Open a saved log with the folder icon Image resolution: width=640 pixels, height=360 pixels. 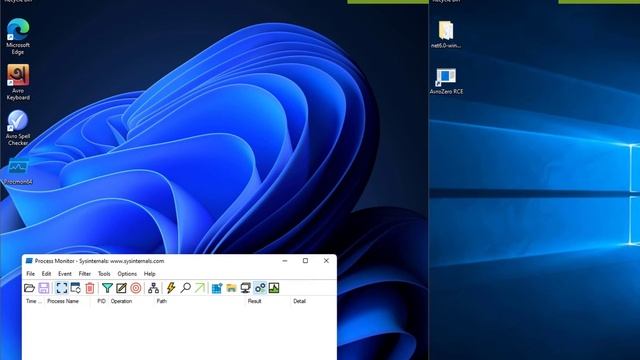click(x=29, y=288)
